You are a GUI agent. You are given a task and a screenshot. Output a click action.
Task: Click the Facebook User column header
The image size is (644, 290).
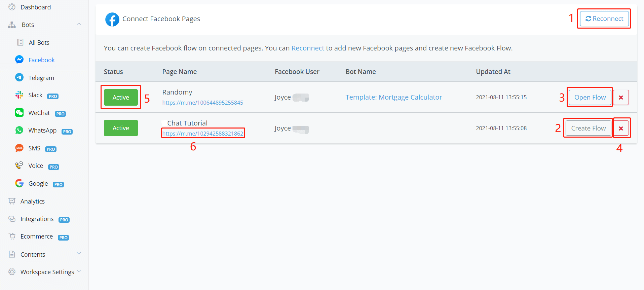click(297, 72)
